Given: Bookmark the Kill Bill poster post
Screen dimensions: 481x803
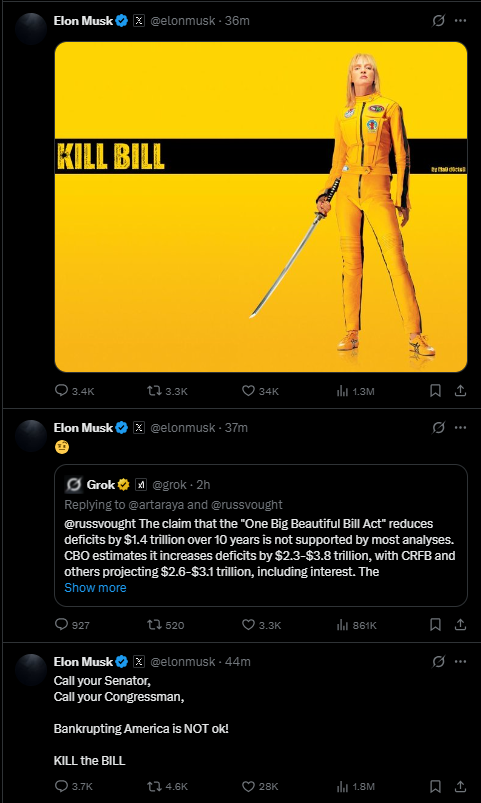Looking at the screenshot, I should (x=435, y=391).
